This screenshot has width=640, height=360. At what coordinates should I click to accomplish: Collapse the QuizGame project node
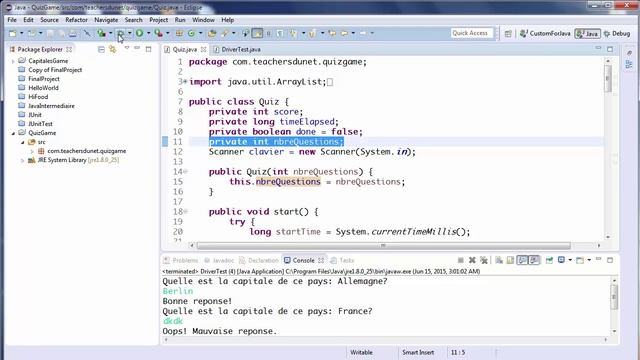click(13, 133)
